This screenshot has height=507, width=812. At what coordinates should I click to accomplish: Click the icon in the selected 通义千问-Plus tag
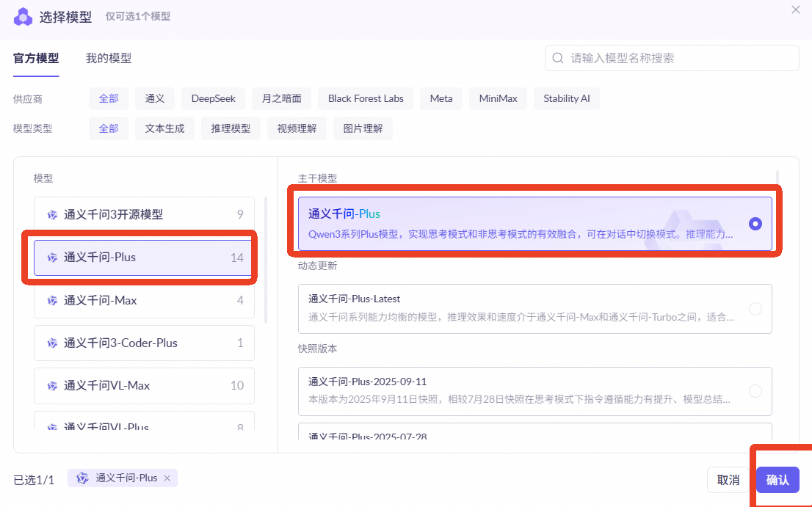click(82, 478)
